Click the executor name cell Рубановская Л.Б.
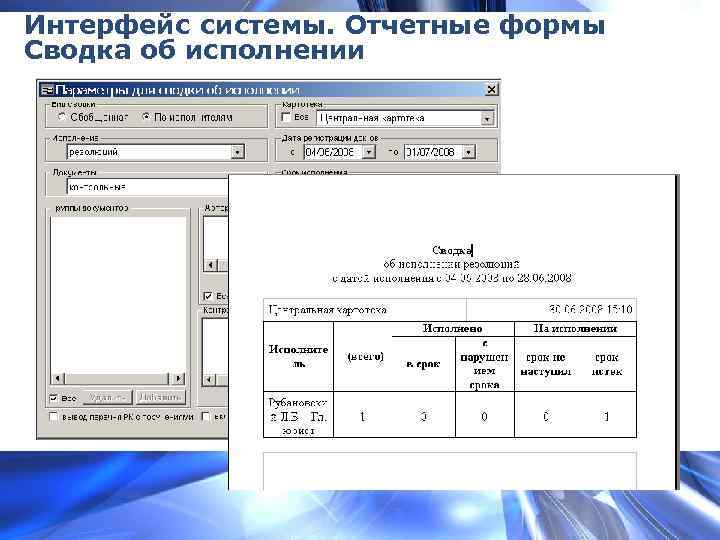720x540 pixels. click(x=298, y=416)
